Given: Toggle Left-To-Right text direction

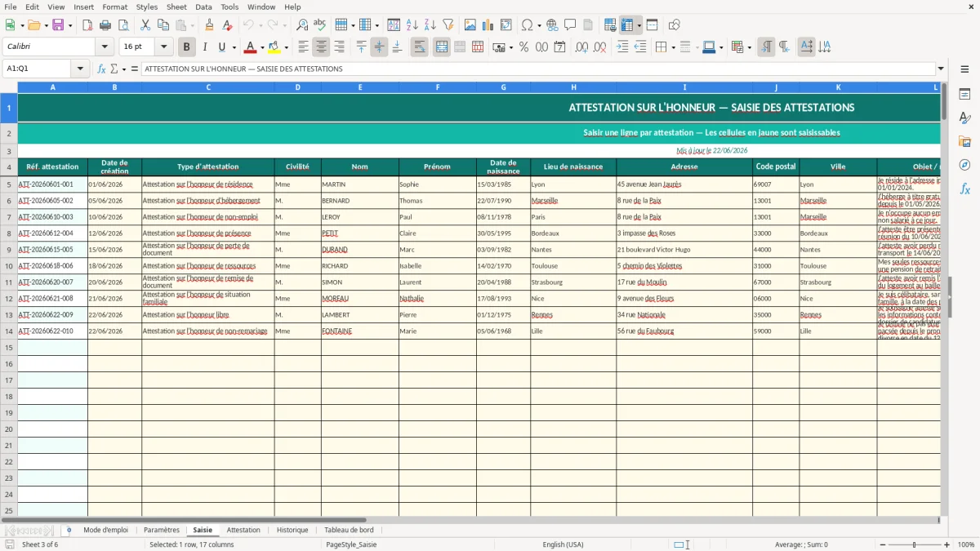Looking at the screenshot, I should pos(766,47).
